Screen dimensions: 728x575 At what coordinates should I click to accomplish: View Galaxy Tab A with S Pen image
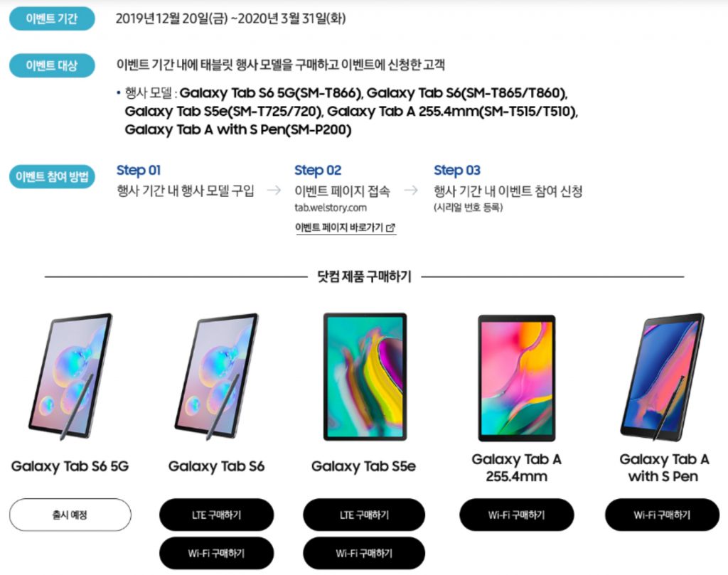pyautogui.click(x=663, y=377)
